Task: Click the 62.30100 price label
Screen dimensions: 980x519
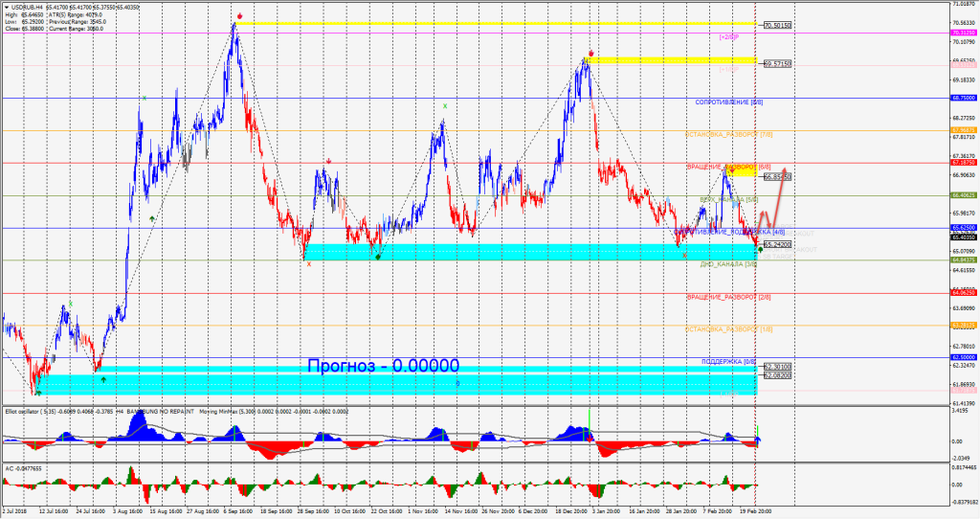Action: click(777, 367)
